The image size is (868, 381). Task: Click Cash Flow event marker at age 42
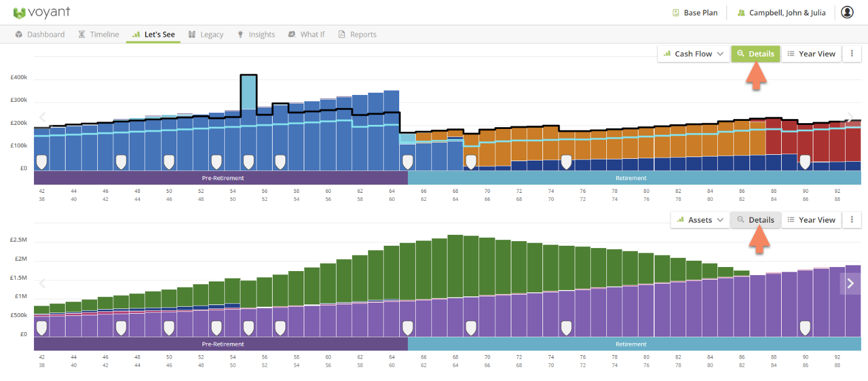(x=42, y=162)
